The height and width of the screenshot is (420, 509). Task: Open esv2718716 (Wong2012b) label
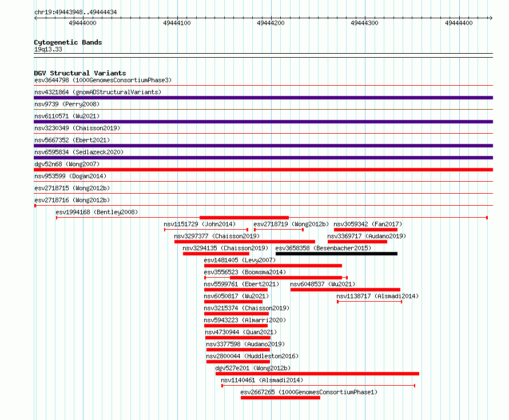pos(72,200)
